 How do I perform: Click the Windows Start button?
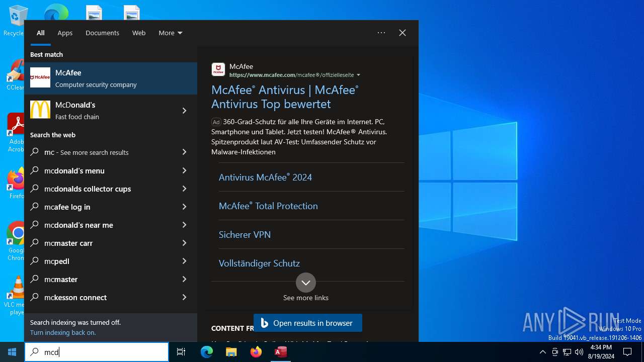(12, 352)
